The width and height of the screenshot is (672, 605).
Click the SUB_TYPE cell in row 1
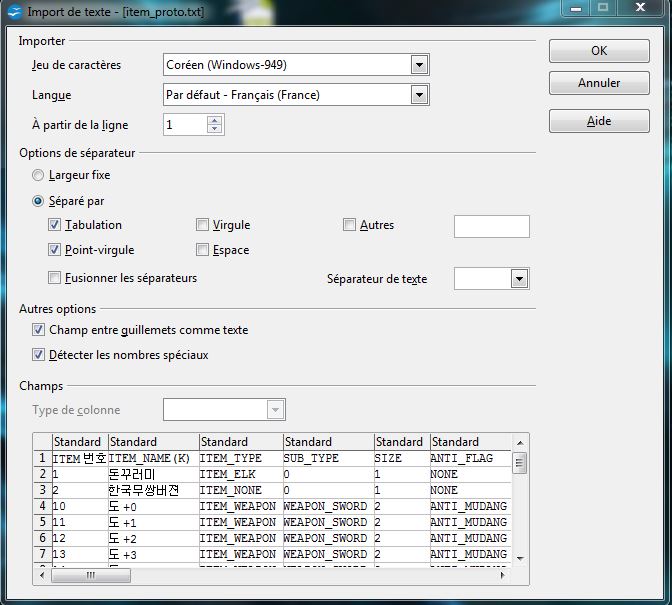(329, 458)
